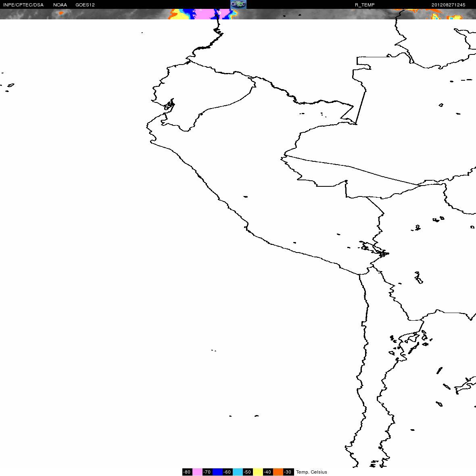This screenshot has height=476, width=476.
Task: Click the pink -80 to -70 swatch
Action: click(x=197, y=472)
